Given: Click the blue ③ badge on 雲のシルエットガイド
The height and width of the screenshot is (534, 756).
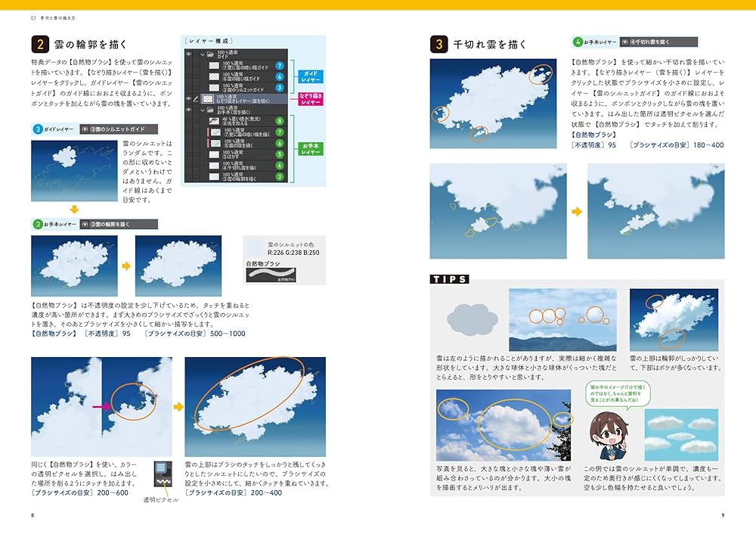Looking at the screenshot, I should point(280,88).
